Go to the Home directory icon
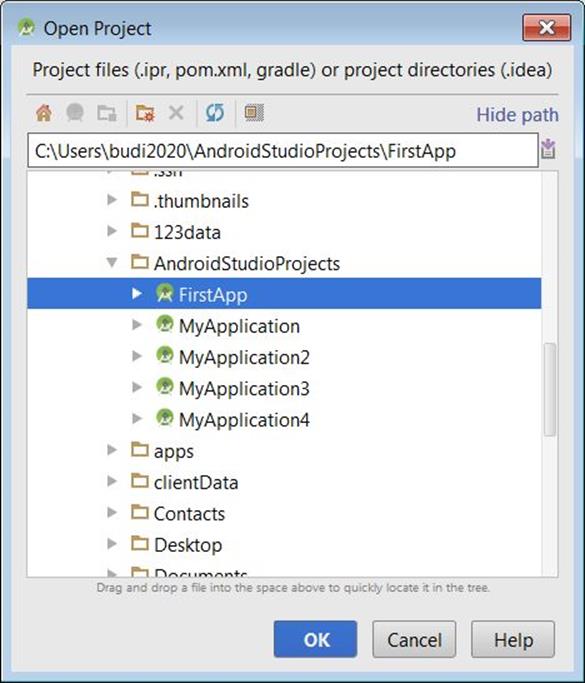Screen dimensions: 585x683 coord(44,113)
